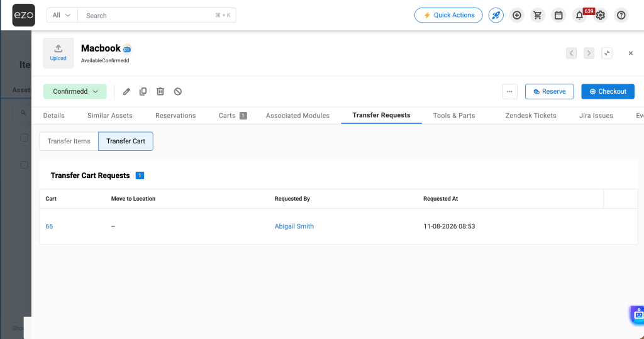Click the Move to Location column header
644x339 pixels.
pyautogui.click(x=133, y=199)
